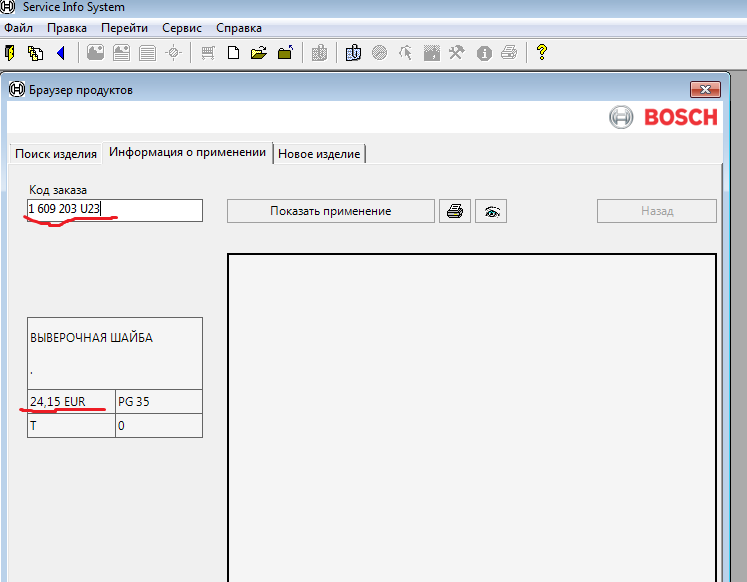This screenshot has width=747, height=582.
Task: Click the printer button beside Показать применение
Action: point(455,211)
